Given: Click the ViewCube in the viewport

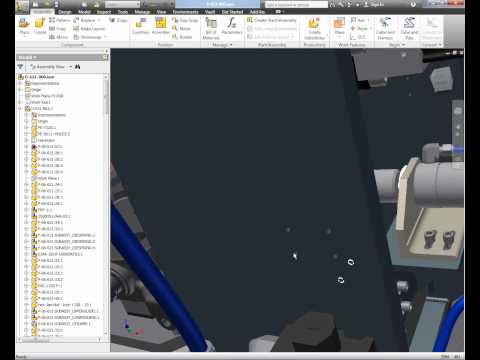Looking at the screenshot, I should pyautogui.click(x=441, y=80).
